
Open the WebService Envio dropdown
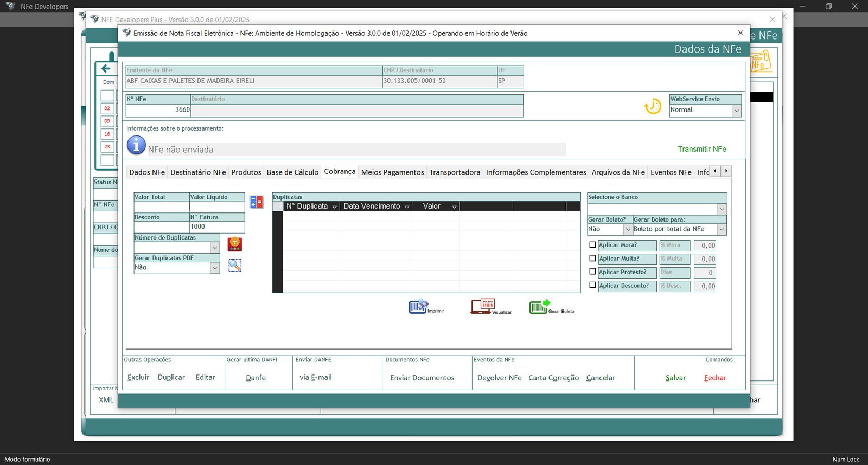click(736, 110)
